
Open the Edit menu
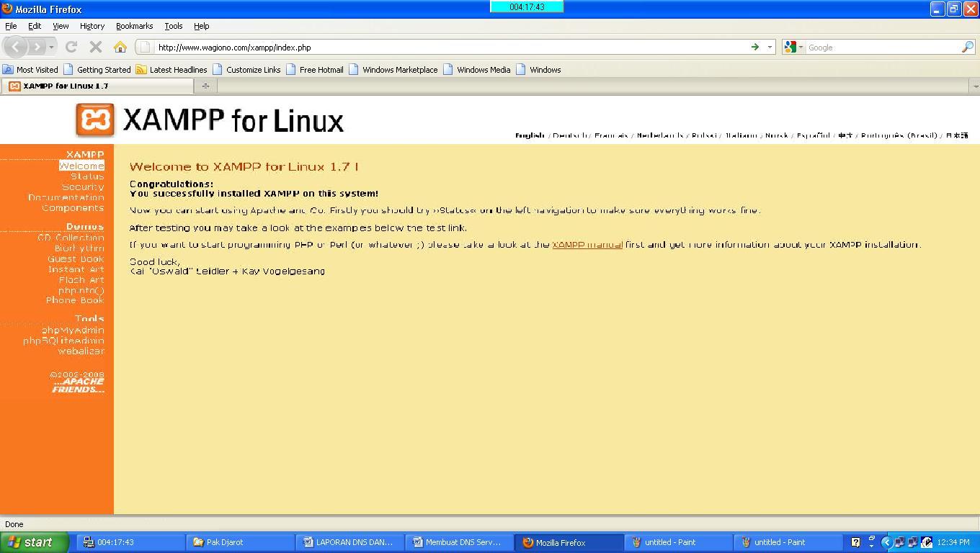point(34,26)
